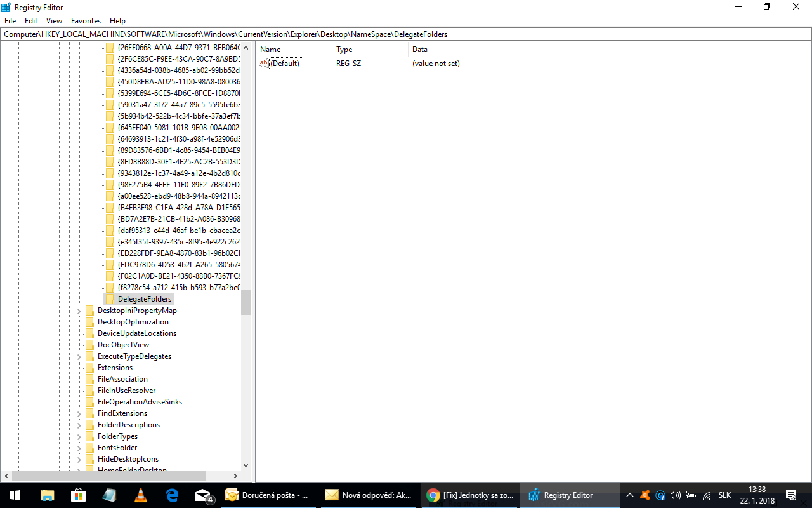
Task: Launch Microsoft Store from the taskbar
Action: point(78,495)
